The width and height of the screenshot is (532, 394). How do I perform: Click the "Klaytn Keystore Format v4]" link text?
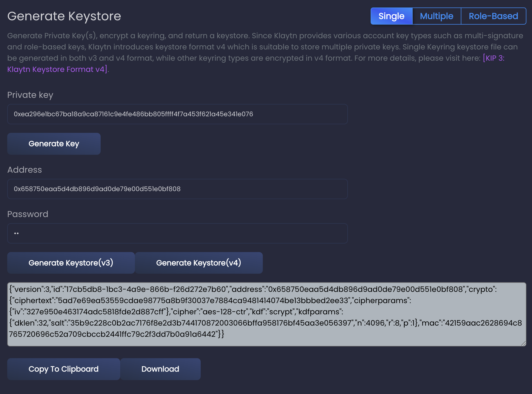coord(57,69)
